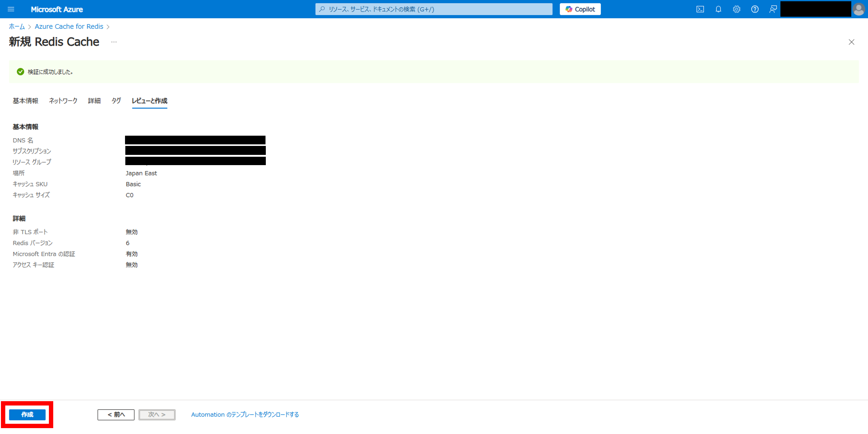Image resolution: width=868 pixels, height=434 pixels.
Task: Click the 有効 value for Entra authentication
Action: pos(132,254)
